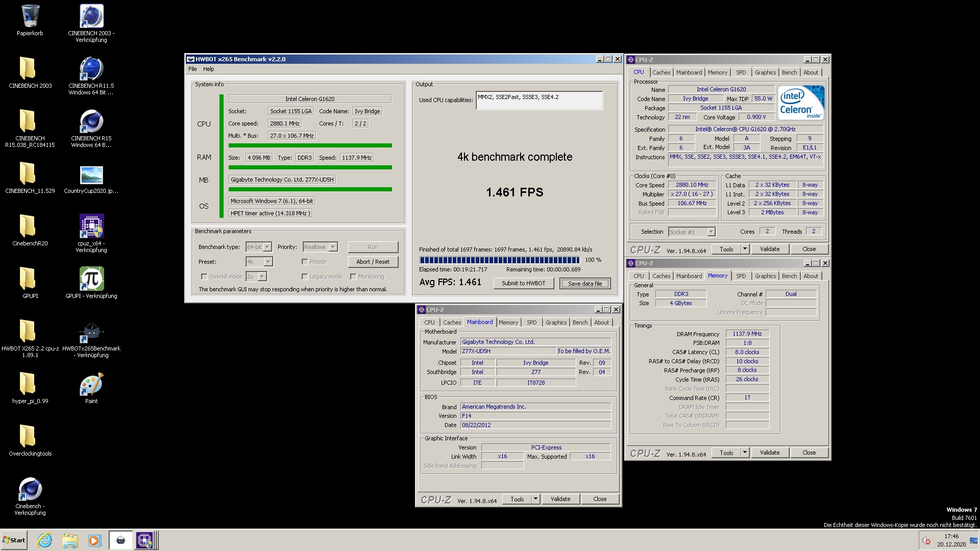Toggle the Overkill mode checkbox
Image resolution: width=980 pixels, height=551 pixels.
[x=204, y=277]
